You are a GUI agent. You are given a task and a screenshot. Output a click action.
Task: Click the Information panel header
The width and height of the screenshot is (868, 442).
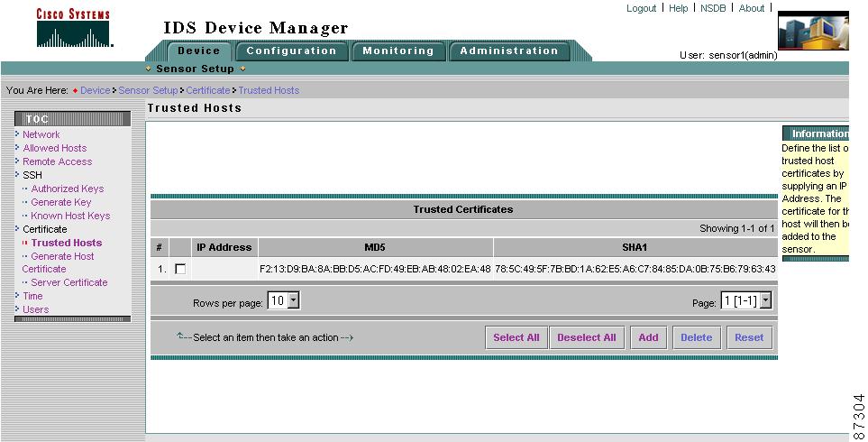click(x=816, y=134)
